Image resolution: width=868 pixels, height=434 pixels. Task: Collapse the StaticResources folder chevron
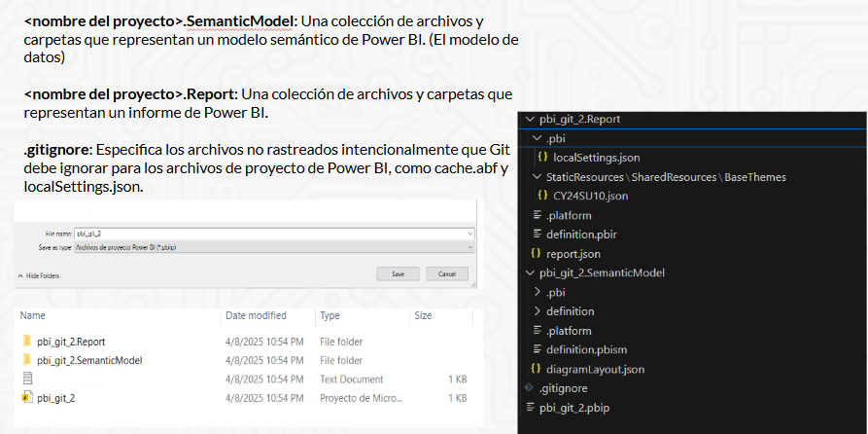click(x=538, y=177)
